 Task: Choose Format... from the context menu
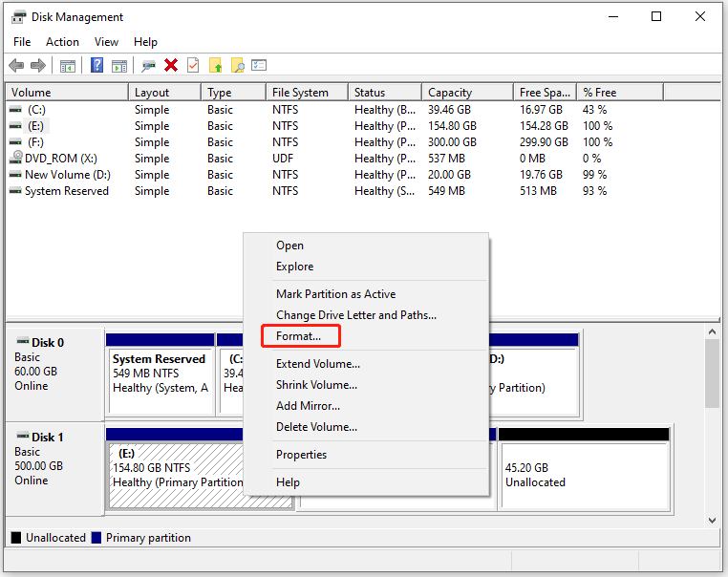click(366, 336)
